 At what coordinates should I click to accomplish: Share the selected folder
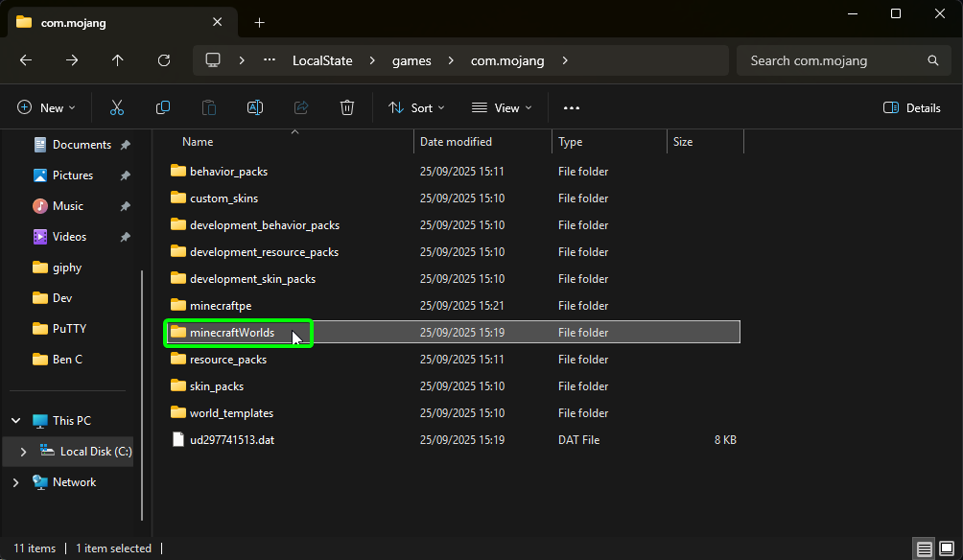(301, 107)
